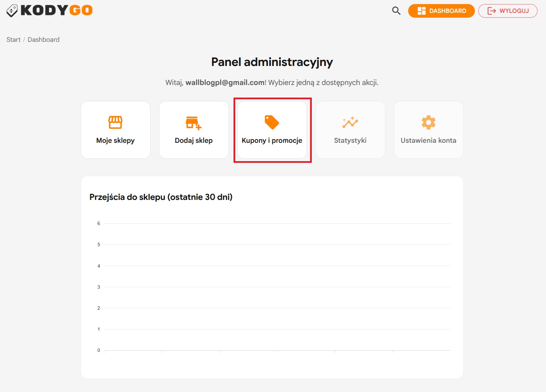Click the Przejścia do sklepu chart heading

pos(161,197)
